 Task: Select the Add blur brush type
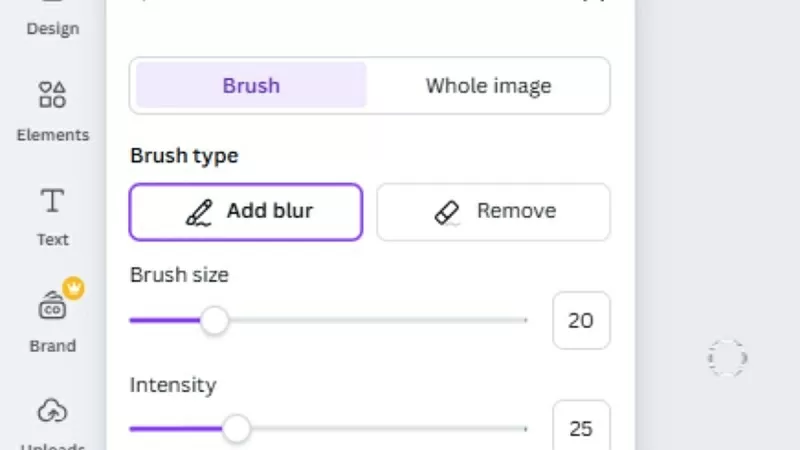pos(246,212)
